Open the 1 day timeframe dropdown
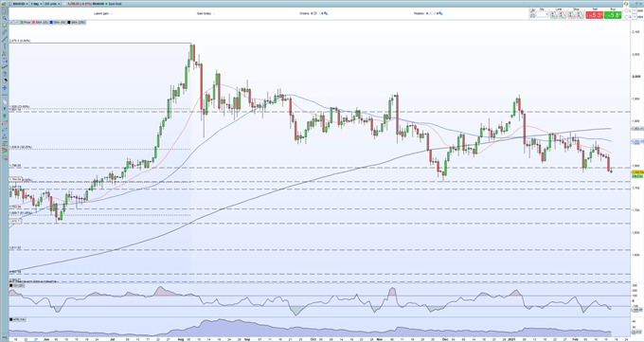 pyautogui.click(x=37, y=4)
